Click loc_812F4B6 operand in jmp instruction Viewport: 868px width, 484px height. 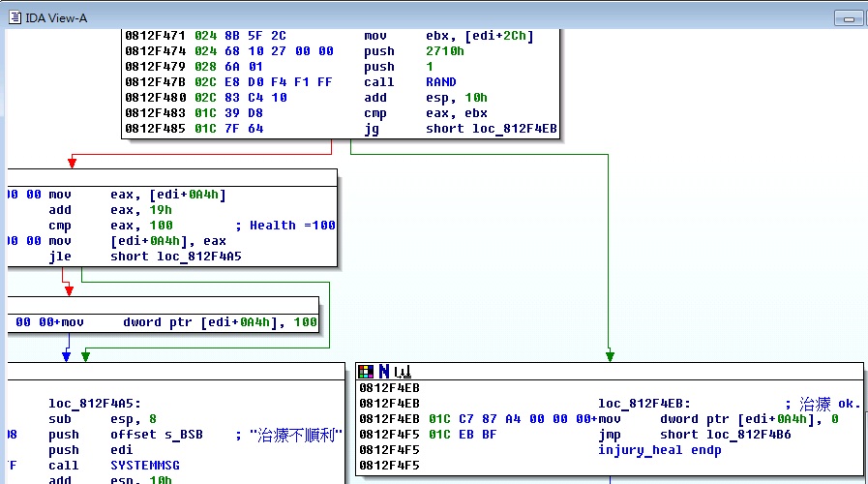point(748,435)
